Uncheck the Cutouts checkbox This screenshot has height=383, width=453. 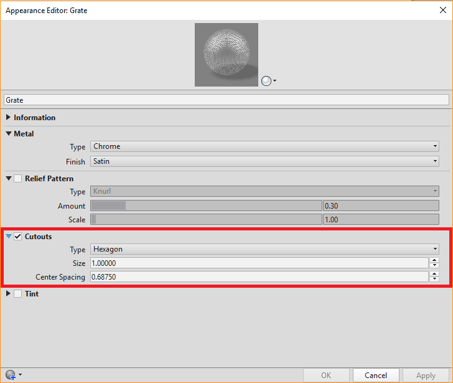coord(18,236)
